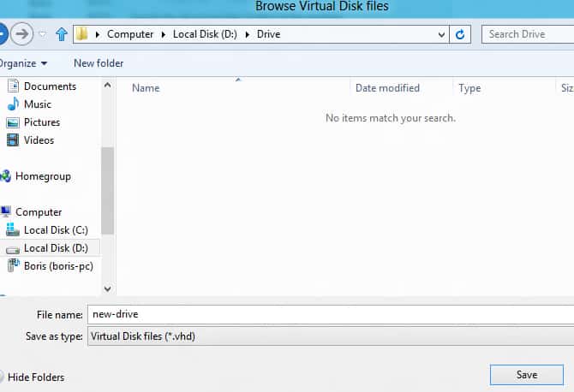Click the Save button

526,375
